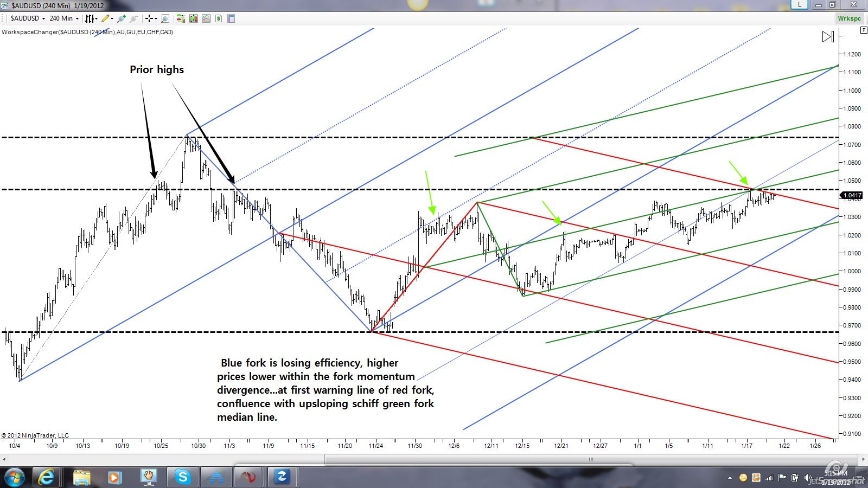
Task: Select the crosshair cursor tool
Action: click(149, 18)
